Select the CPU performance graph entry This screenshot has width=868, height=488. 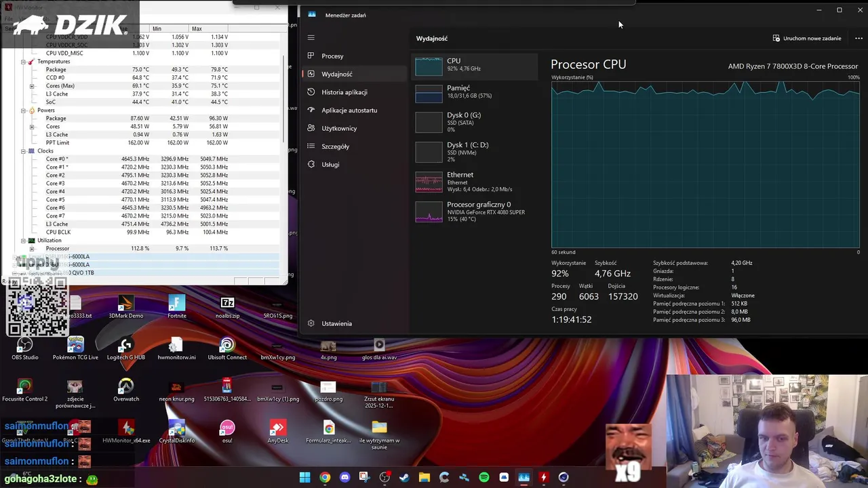(476, 65)
